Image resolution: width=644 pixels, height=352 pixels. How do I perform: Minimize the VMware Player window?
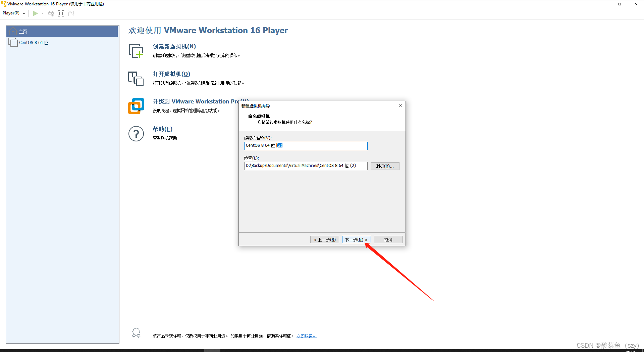pyautogui.click(x=604, y=4)
